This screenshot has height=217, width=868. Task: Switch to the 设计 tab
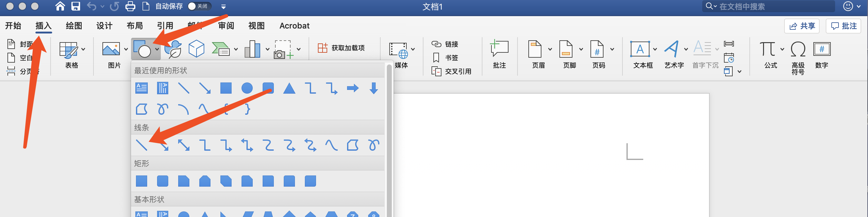(x=104, y=25)
